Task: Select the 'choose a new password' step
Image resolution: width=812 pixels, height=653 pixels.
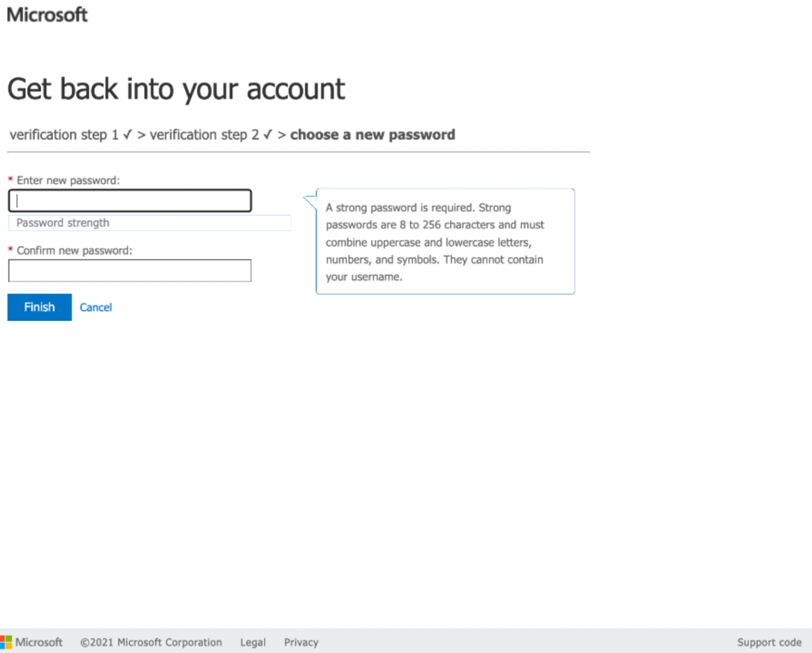Action: coord(372,135)
